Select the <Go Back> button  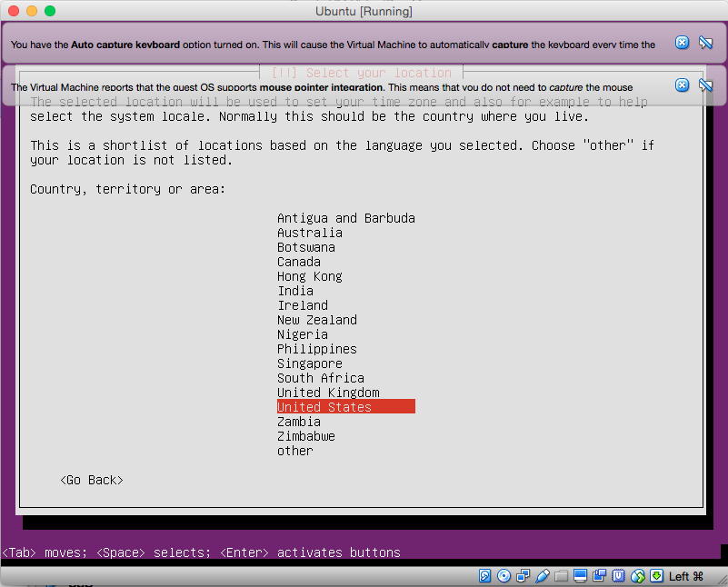pyautogui.click(x=91, y=480)
